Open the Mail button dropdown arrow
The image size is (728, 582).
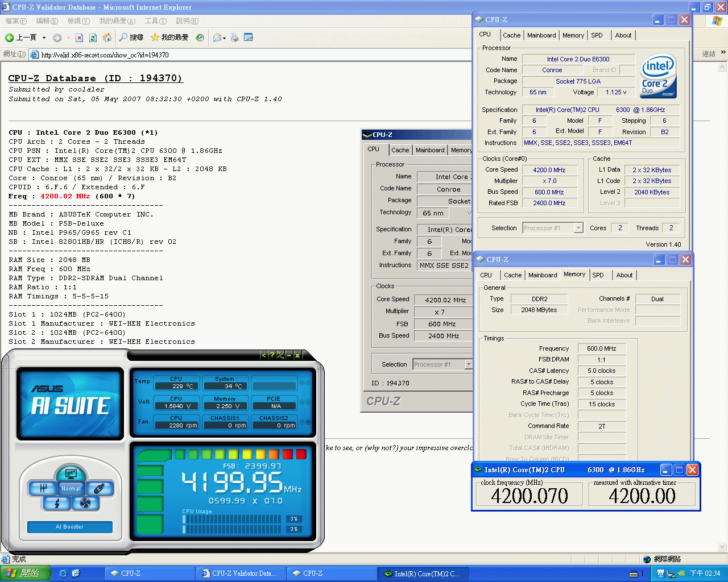[225, 38]
